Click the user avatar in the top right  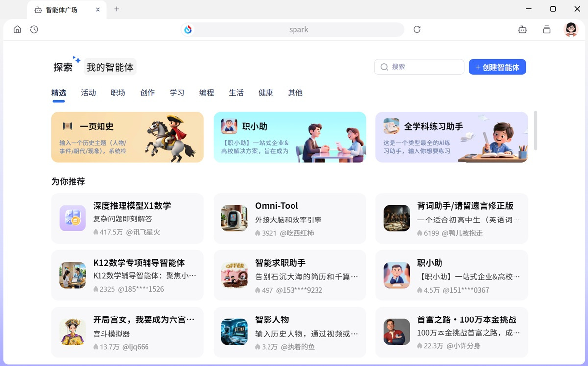tap(571, 29)
